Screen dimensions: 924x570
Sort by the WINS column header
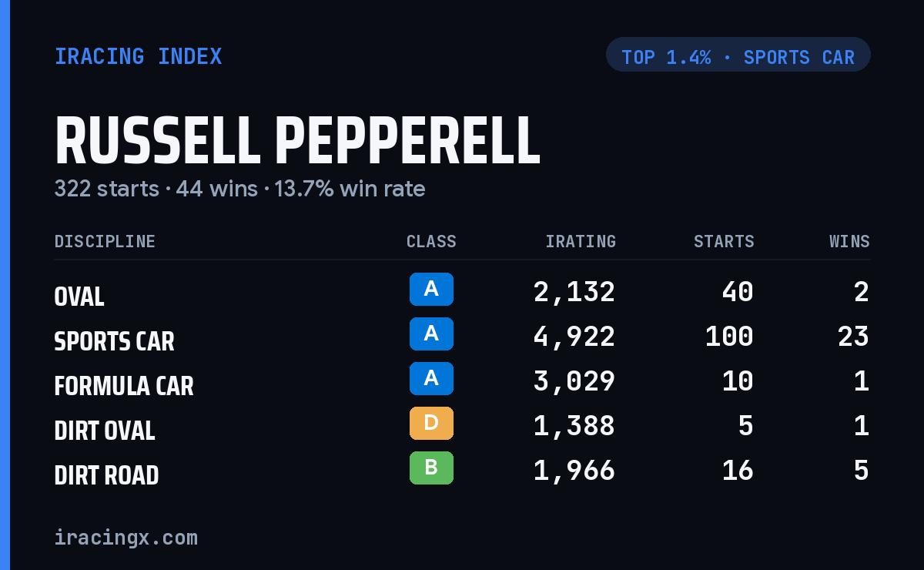pyautogui.click(x=849, y=241)
